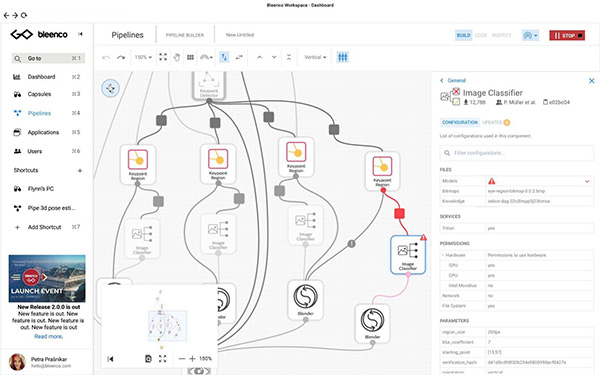Image resolution: width=600 pixels, height=375 pixels.
Task: Collapse the Hardware permissions group
Action: coord(443,255)
